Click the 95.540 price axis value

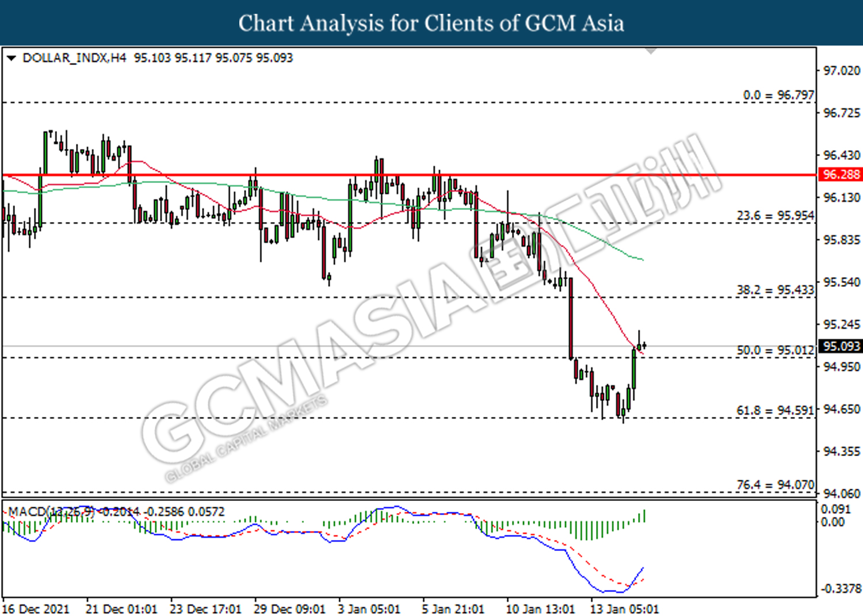[842, 282]
